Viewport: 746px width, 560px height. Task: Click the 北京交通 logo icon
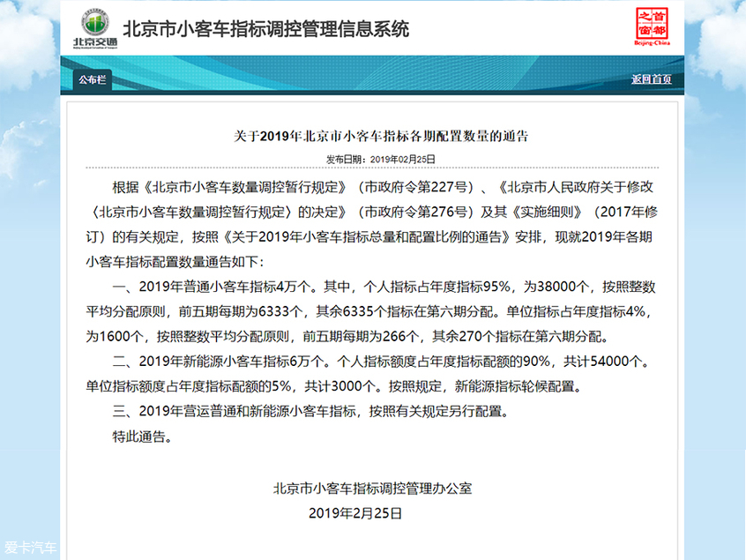(95, 27)
